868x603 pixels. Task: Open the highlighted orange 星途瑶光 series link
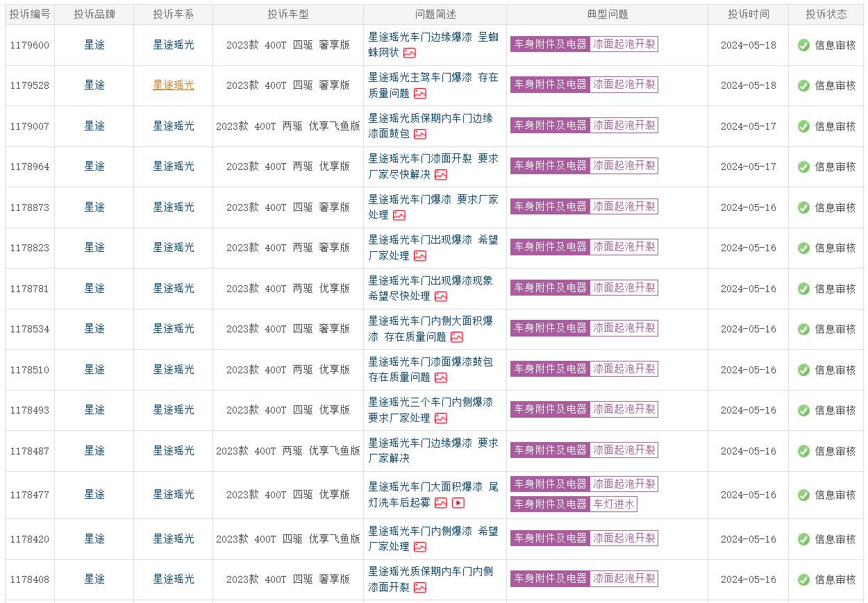point(174,85)
